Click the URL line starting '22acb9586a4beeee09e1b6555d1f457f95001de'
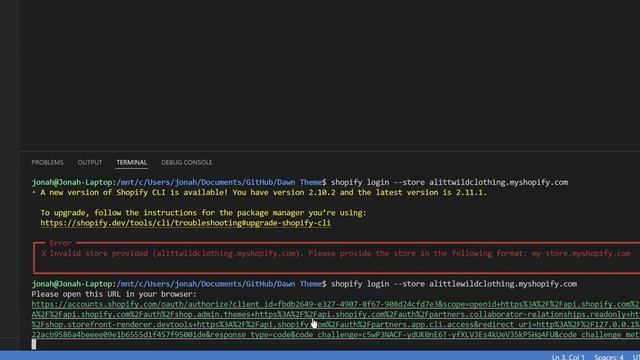 click(336, 335)
